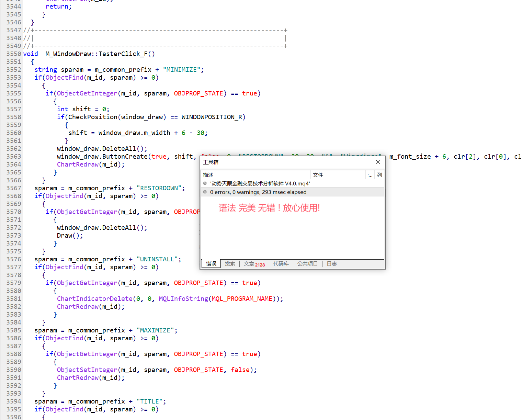Switch to the 错误 tab
Image resolution: width=522 pixels, height=420 pixels.
[x=211, y=264]
